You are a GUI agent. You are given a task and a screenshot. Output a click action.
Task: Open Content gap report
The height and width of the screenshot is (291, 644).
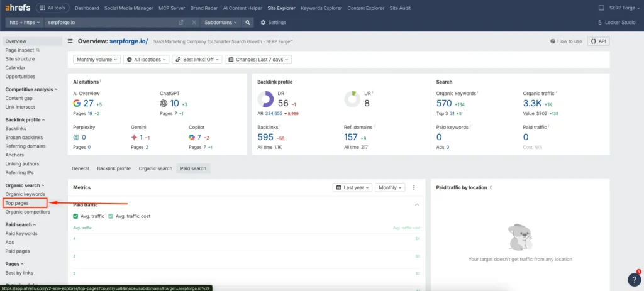point(19,98)
